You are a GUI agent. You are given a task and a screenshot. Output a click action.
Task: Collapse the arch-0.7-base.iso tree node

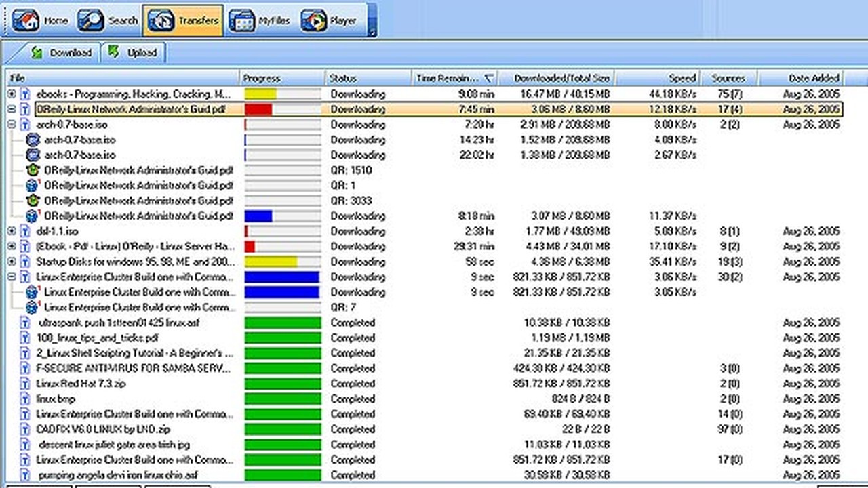tap(12, 125)
